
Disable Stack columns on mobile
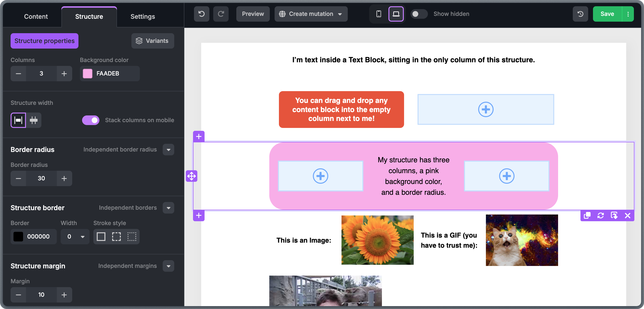tap(91, 120)
